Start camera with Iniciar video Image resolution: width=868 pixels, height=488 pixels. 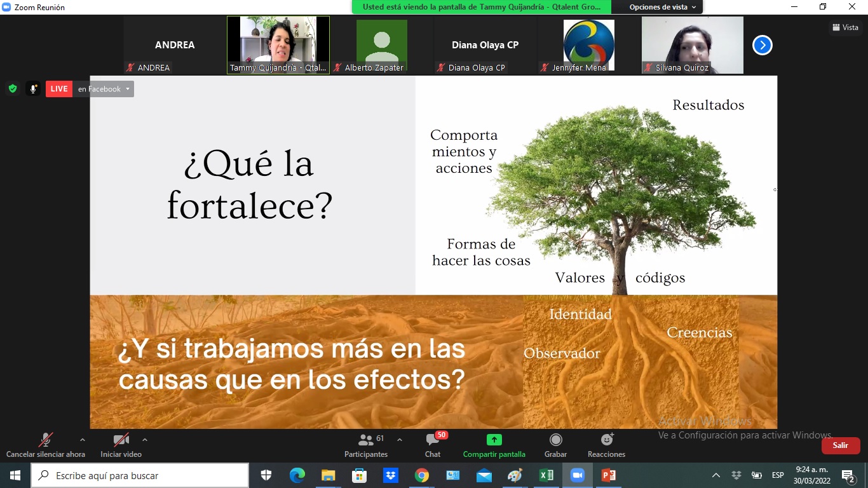[x=121, y=445]
